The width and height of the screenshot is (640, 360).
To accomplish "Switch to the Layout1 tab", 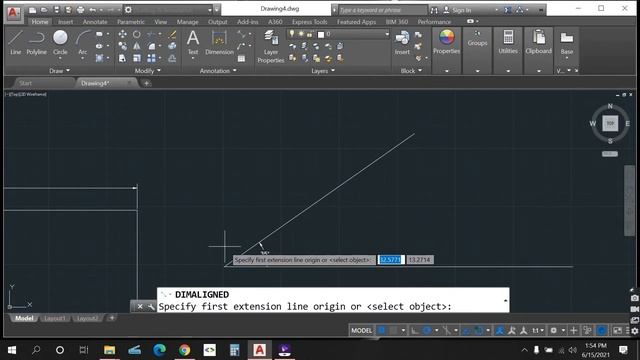I will [54, 318].
